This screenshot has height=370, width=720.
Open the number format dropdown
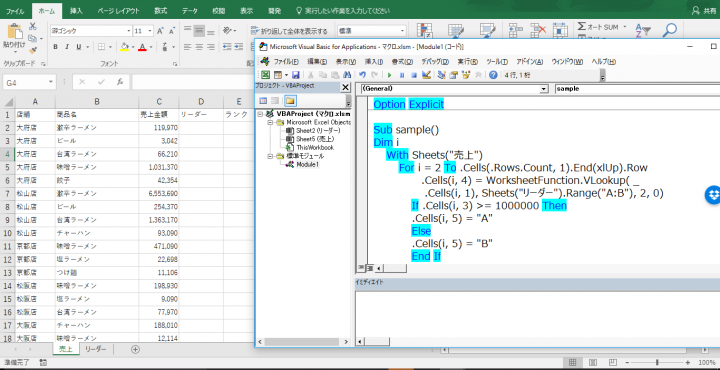pyautogui.click(x=403, y=31)
